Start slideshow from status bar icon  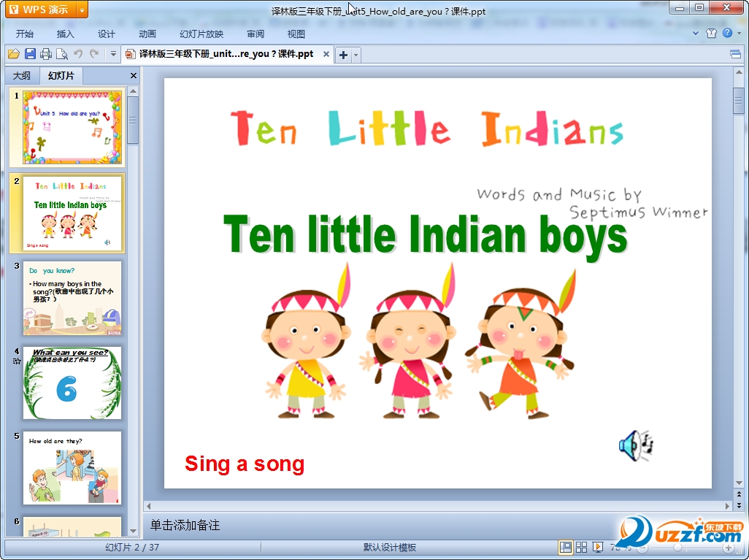pos(598,547)
